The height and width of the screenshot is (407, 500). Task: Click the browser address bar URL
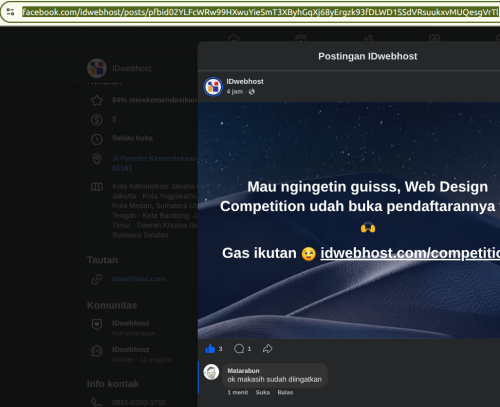260,12
